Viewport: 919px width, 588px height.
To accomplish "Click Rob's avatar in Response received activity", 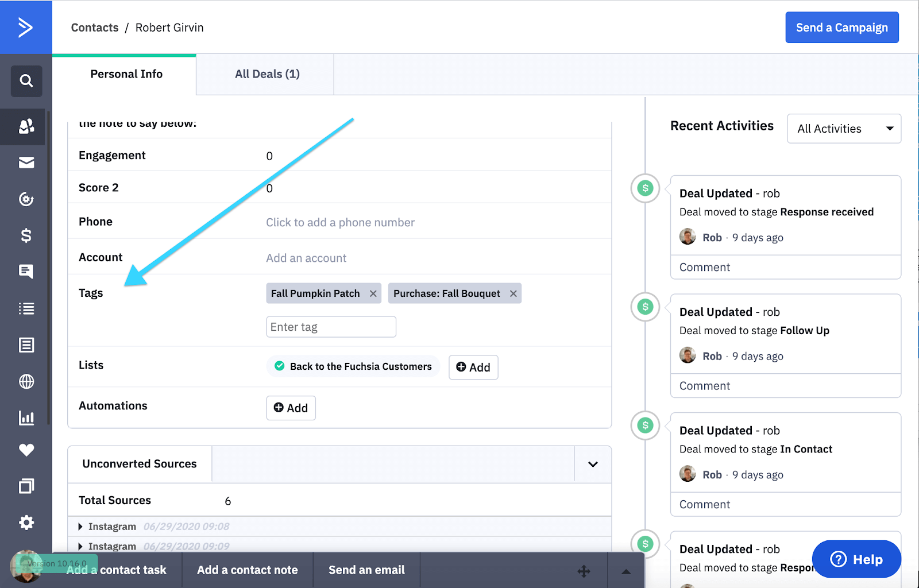I will 688,237.
